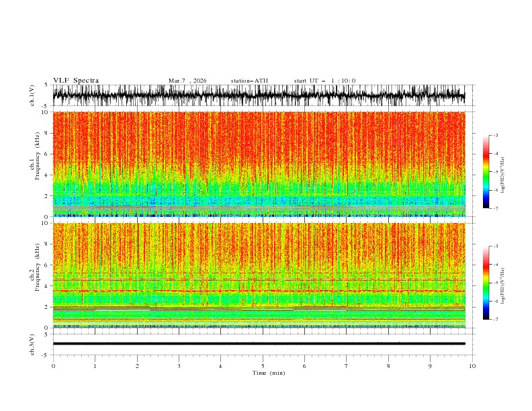Click the lower PSD color bar
This screenshot has height=411, width=532.
tap(486, 283)
